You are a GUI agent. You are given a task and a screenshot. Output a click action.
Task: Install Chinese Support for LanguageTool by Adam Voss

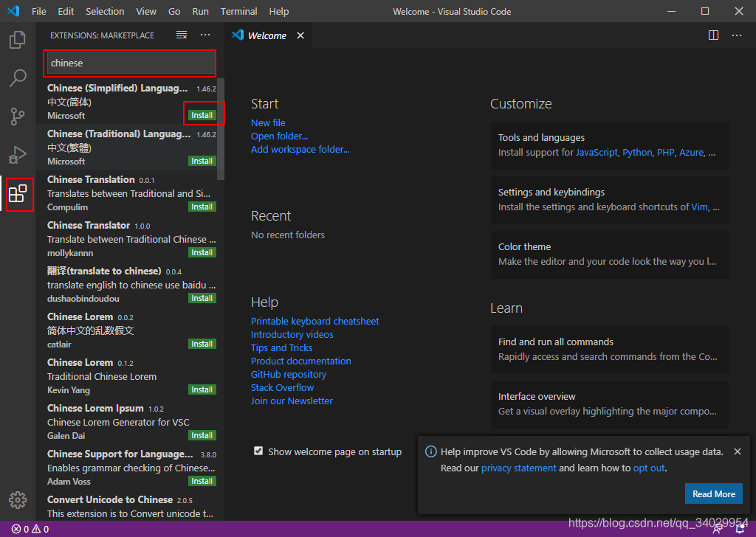(202, 481)
